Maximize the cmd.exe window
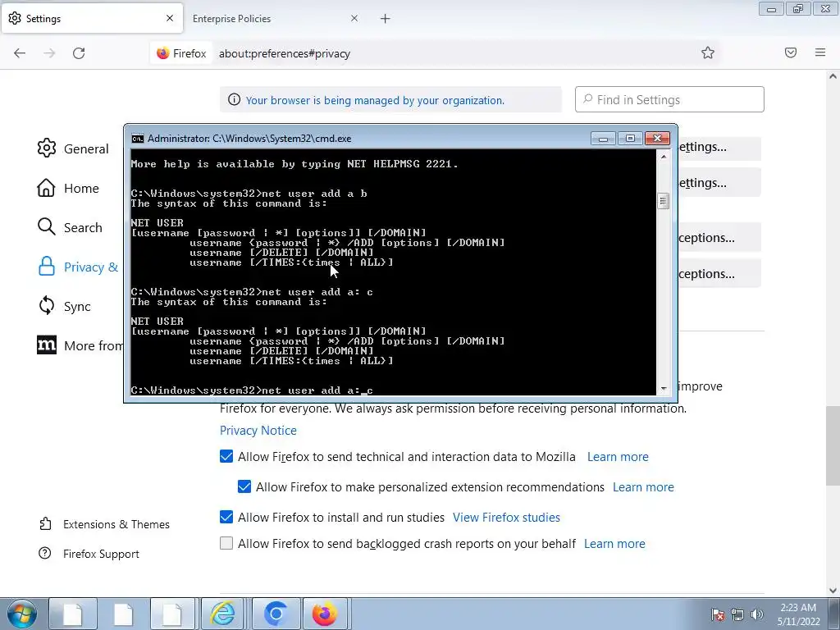 tap(630, 139)
